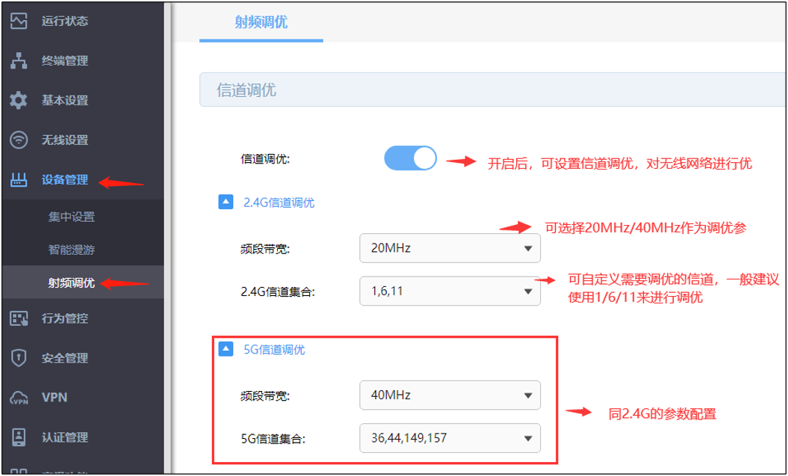Click the 信道调优 section header
The width and height of the screenshot is (788, 476).
coord(492,90)
